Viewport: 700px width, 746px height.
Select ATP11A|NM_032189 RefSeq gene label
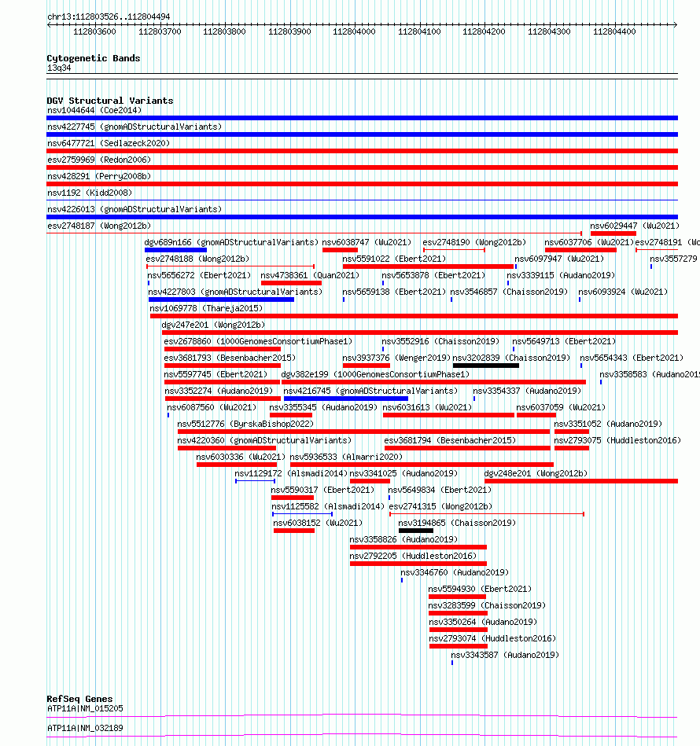click(x=85, y=729)
